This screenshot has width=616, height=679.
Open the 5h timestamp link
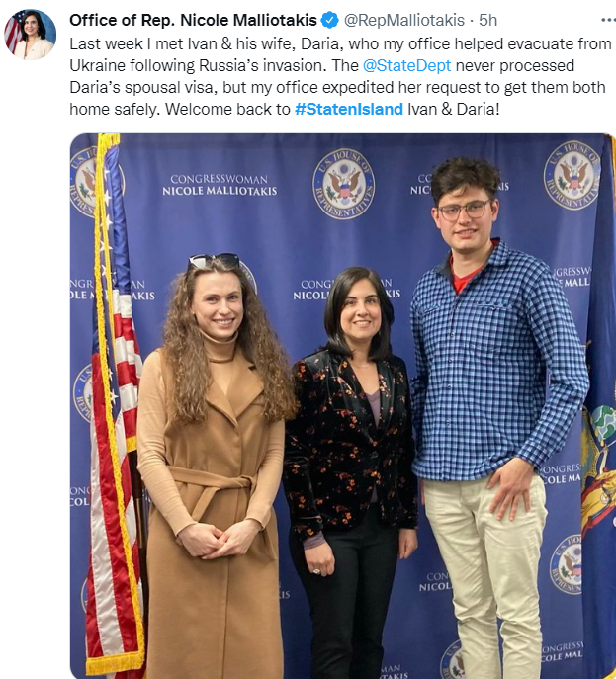tap(487, 20)
